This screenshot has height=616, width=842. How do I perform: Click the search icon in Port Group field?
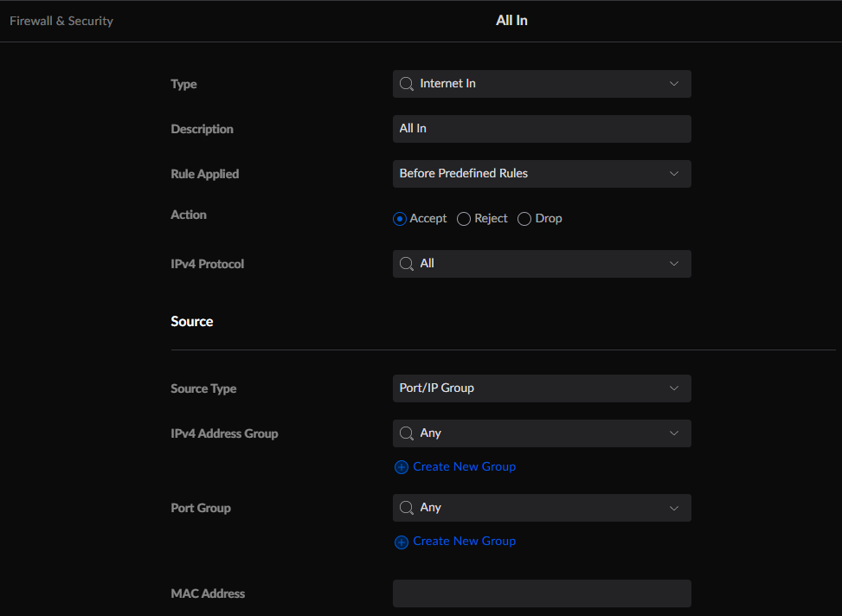tap(406, 508)
